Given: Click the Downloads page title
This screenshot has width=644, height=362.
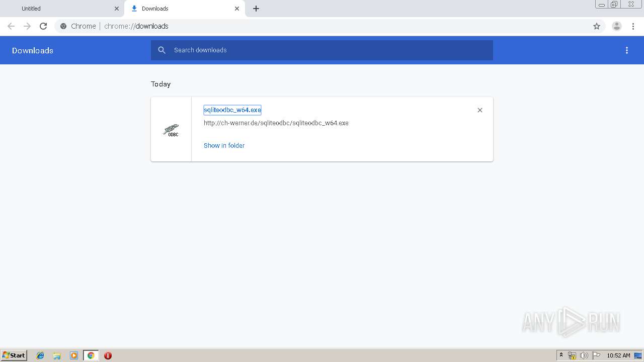Looking at the screenshot, I should coord(33,50).
